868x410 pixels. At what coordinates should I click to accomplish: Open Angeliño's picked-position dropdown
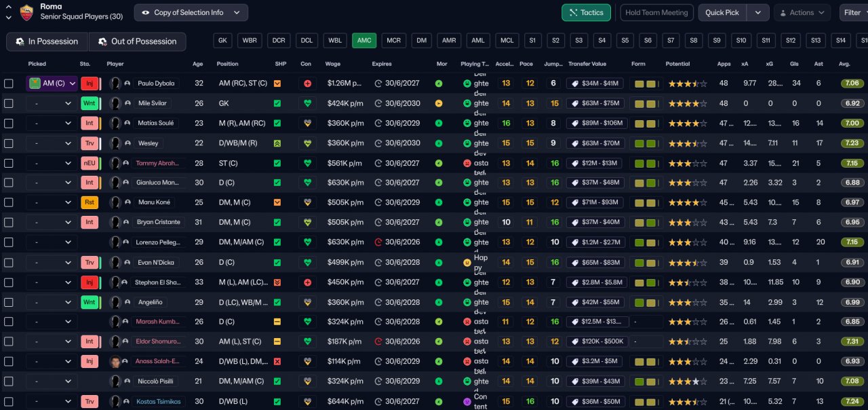[x=52, y=301]
